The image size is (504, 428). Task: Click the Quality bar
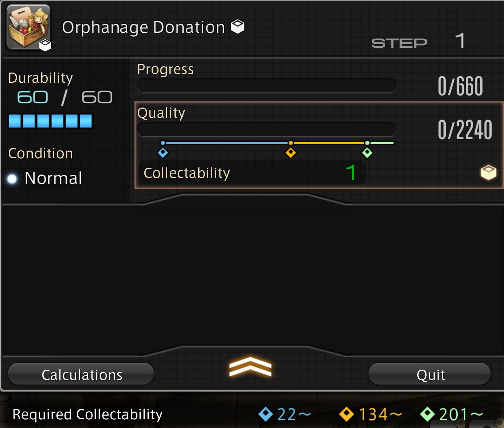(266, 130)
